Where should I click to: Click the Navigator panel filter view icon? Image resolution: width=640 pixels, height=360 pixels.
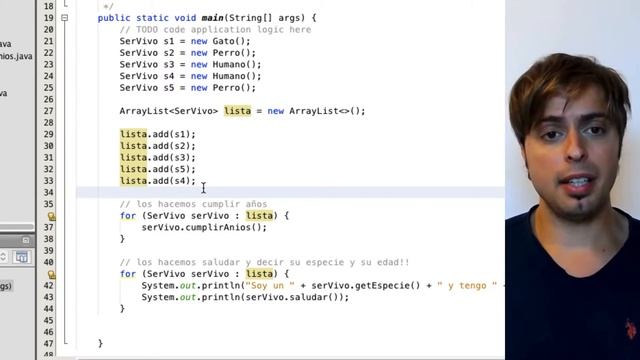point(21,257)
